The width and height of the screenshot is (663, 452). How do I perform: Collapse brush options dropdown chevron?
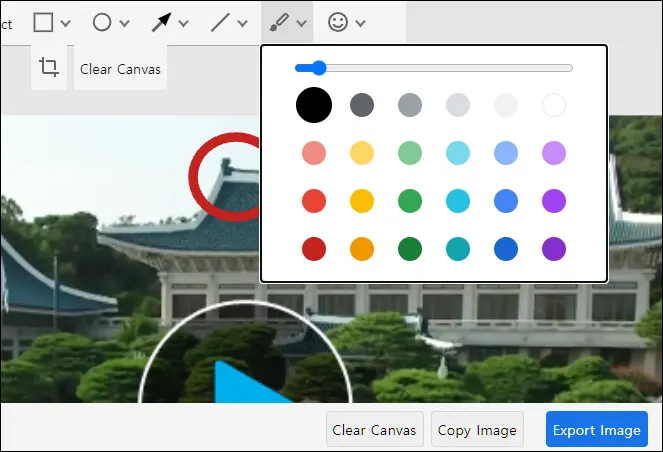tap(301, 23)
